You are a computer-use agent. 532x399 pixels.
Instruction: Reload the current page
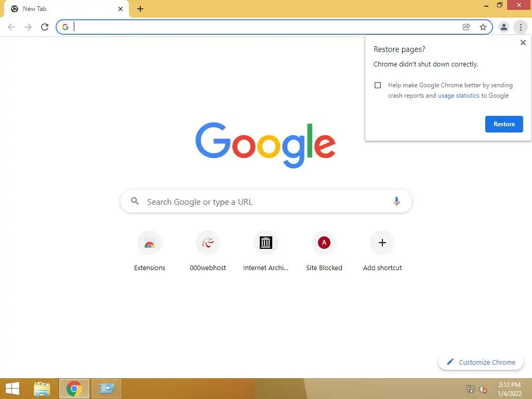[x=45, y=27]
